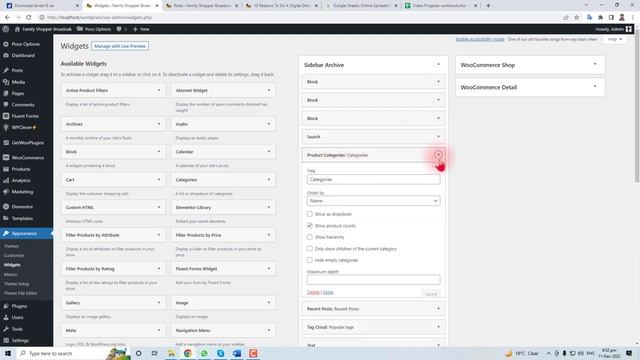The height and width of the screenshot is (360, 640).
Task: Click Done link in widget settings
Action: 328,292
